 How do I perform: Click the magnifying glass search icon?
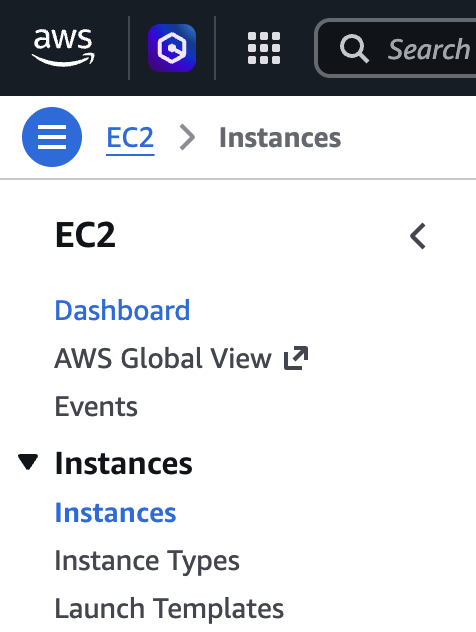click(354, 48)
